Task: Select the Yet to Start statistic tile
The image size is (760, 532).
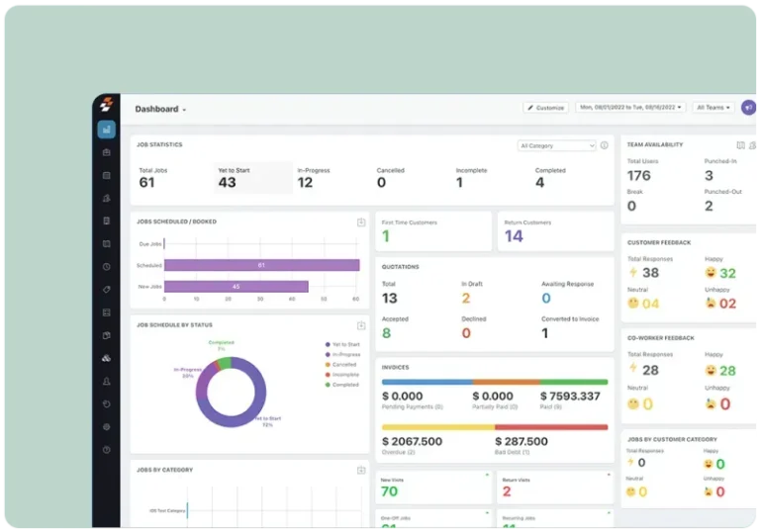Action: (x=253, y=178)
